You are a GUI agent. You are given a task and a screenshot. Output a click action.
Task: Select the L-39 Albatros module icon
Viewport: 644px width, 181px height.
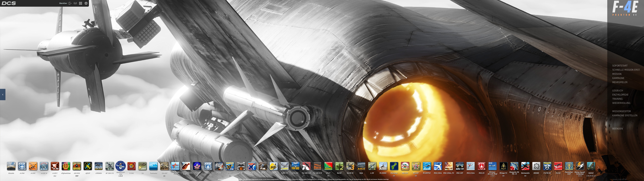[x=372, y=166]
